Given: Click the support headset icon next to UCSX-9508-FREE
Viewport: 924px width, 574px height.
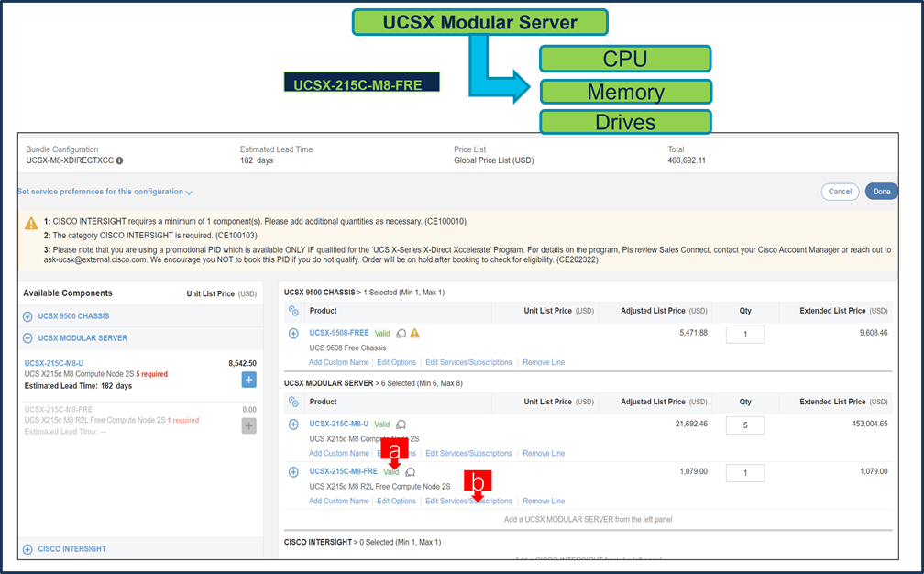Looking at the screenshot, I should [401, 334].
